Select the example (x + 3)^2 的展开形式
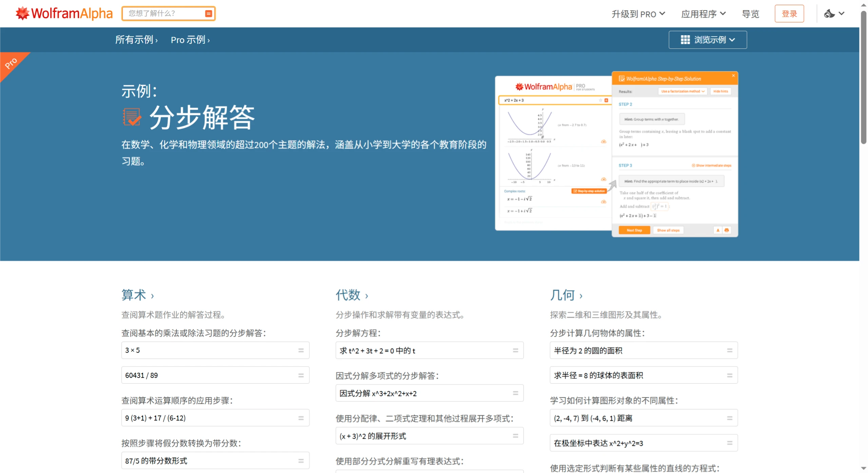Screen dimensions: 868x473 (430, 436)
